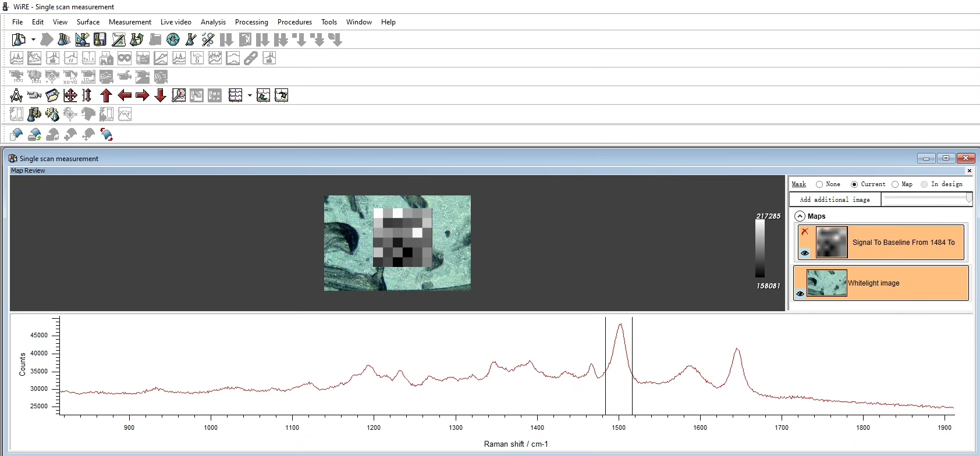Click the red up arrow toolbar icon

pyautogui.click(x=106, y=95)
